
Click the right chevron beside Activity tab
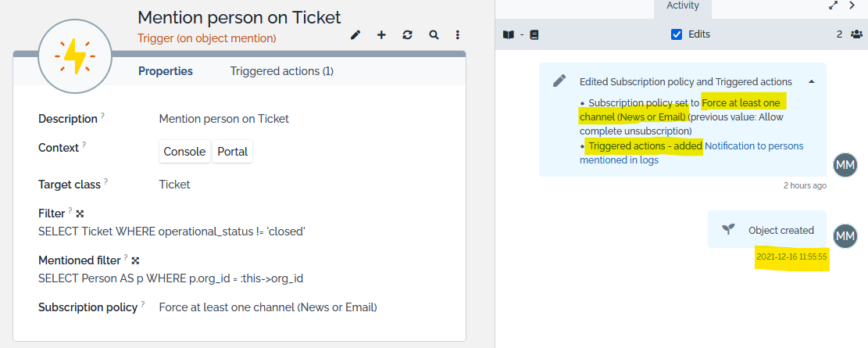(852, 5)
